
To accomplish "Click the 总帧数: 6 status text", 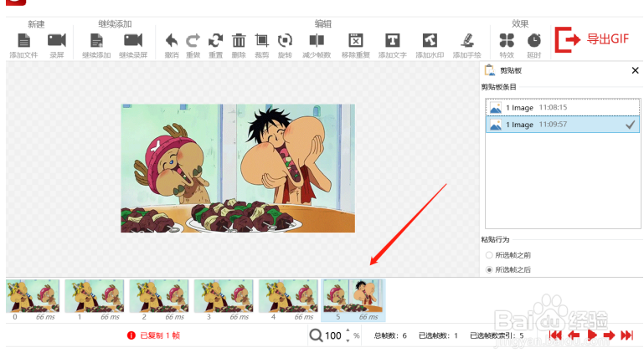I will 390,335.
